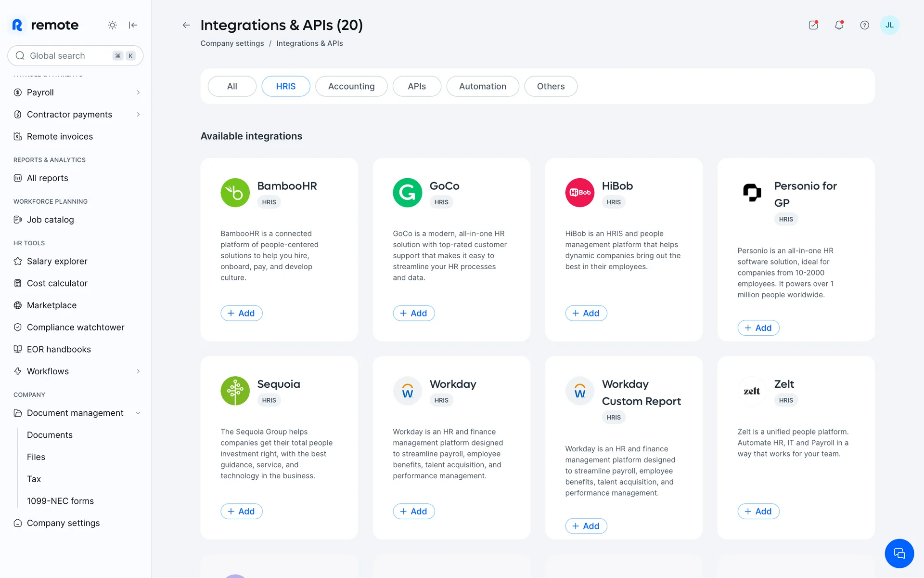Image resolution: width=924 pixels, height=578 pixels.
Task: Add the HiBob integration
Action: click(x=586, y=313)
